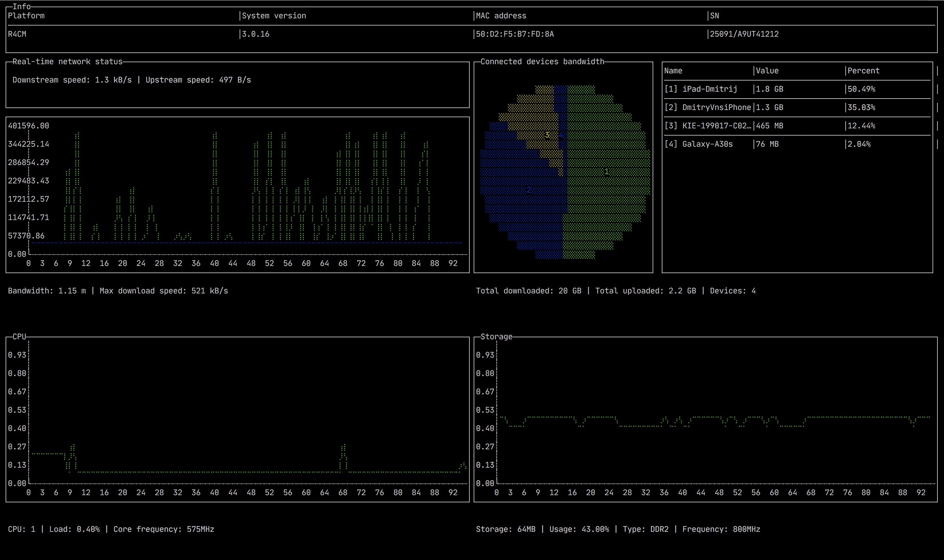Click the Storage chart panel title

pyautogui.click(x=496, y=337)
